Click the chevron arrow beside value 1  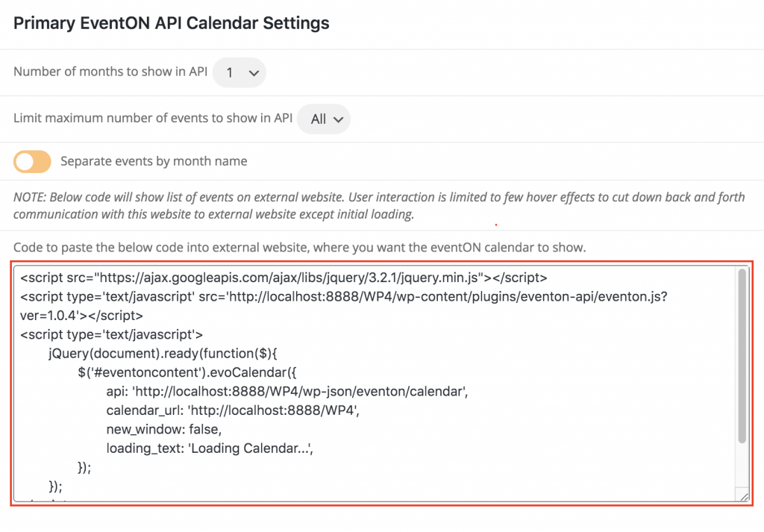[254, 73]
